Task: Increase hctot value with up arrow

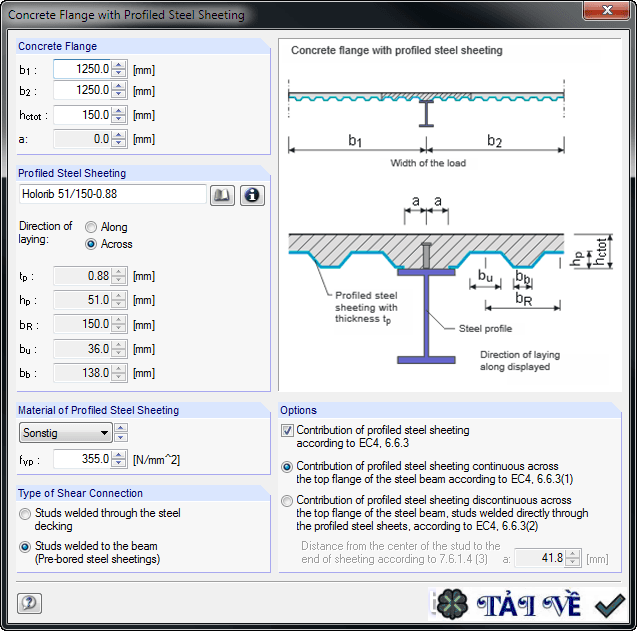Action: (x=118, y=111)
